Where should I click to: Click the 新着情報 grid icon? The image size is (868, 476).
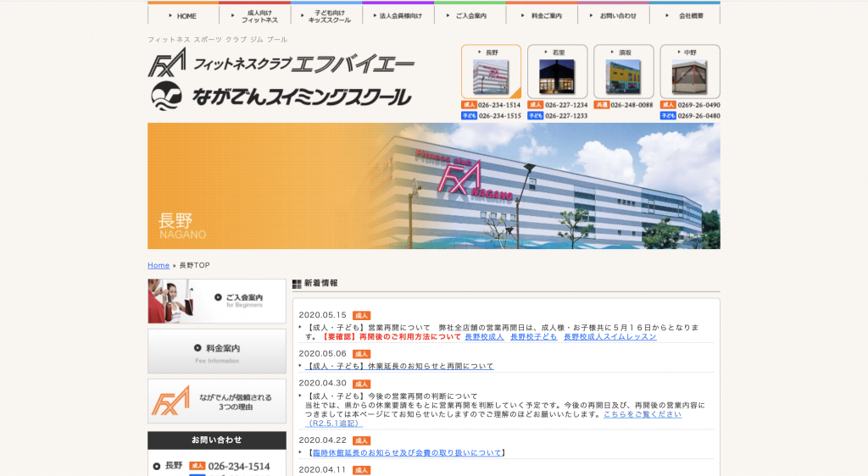point(297,284)
